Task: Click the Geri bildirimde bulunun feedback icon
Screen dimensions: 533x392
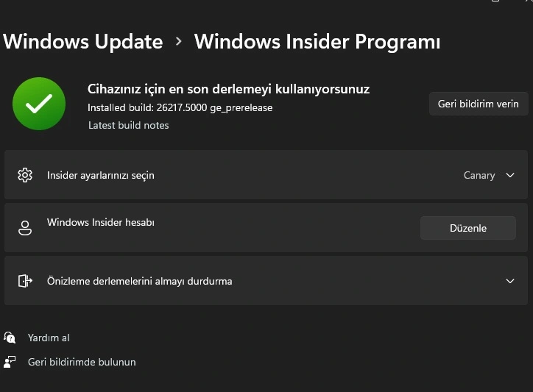Action: coord(10,362)
